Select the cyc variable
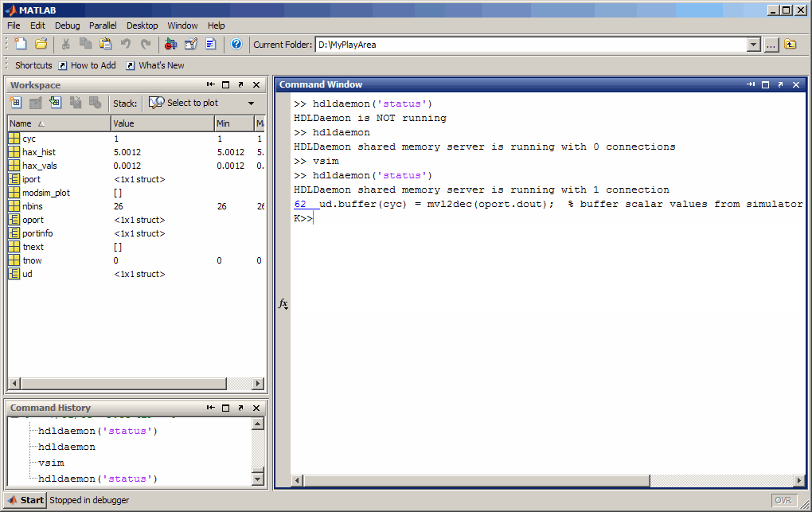This screenshot has height=512, width=812. point(29,139)
